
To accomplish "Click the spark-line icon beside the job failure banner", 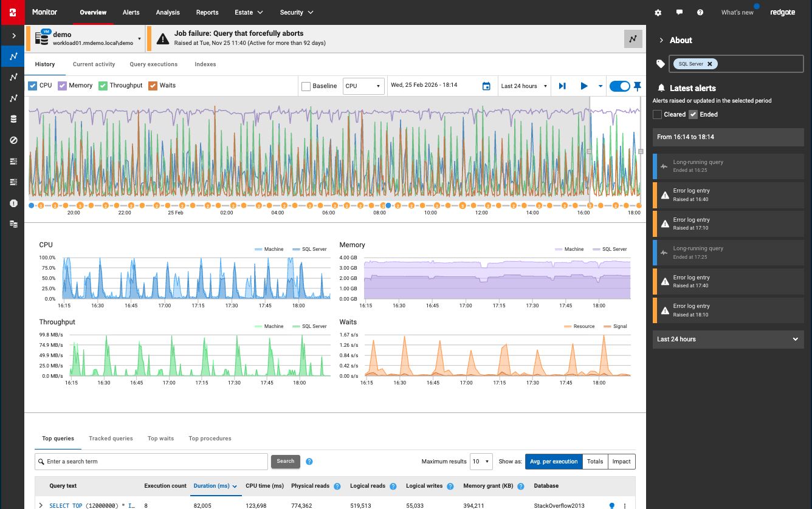I will click(x=633, y=38).
